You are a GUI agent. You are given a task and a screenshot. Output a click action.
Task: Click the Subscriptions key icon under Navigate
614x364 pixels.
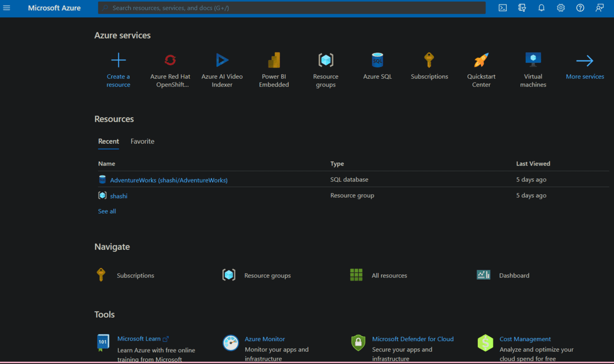[x=101, y=275]
